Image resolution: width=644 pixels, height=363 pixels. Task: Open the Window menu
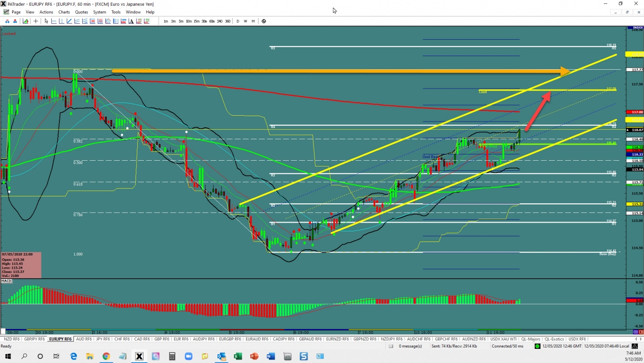coord(133,12)
